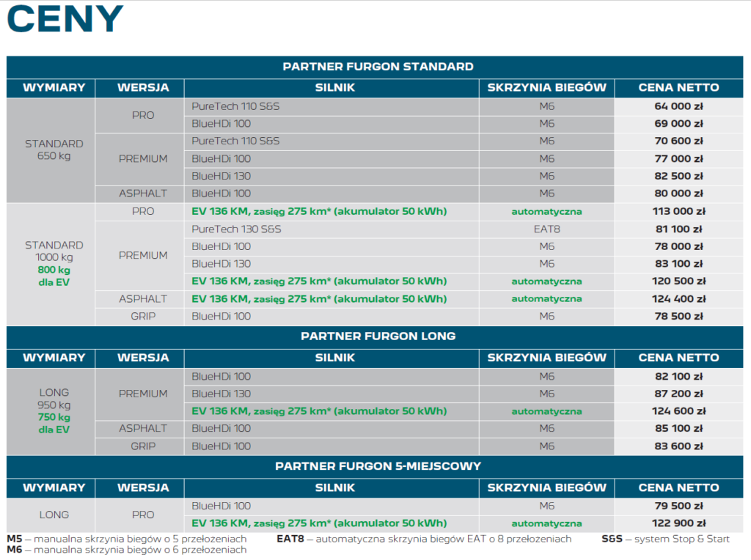Click the M5 manual gearbox footnote
Screen dimensions: 751x560
click(x=126, y=539)
